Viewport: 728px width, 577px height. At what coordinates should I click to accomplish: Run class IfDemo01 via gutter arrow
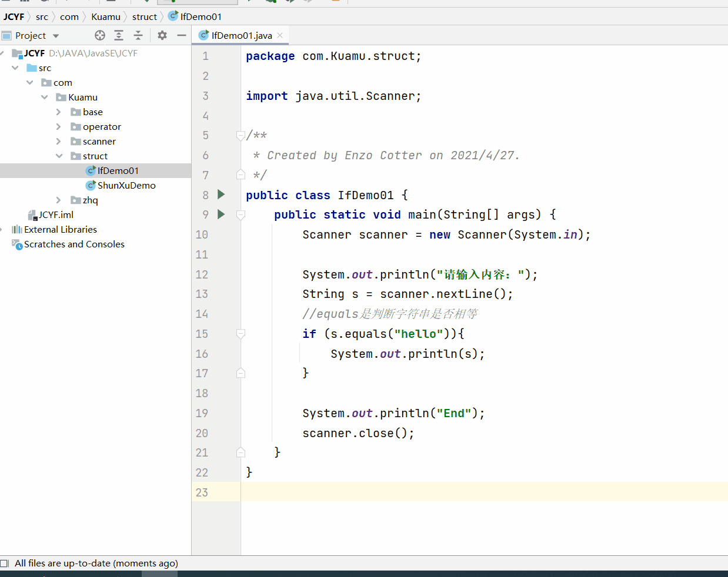(221, 194)
